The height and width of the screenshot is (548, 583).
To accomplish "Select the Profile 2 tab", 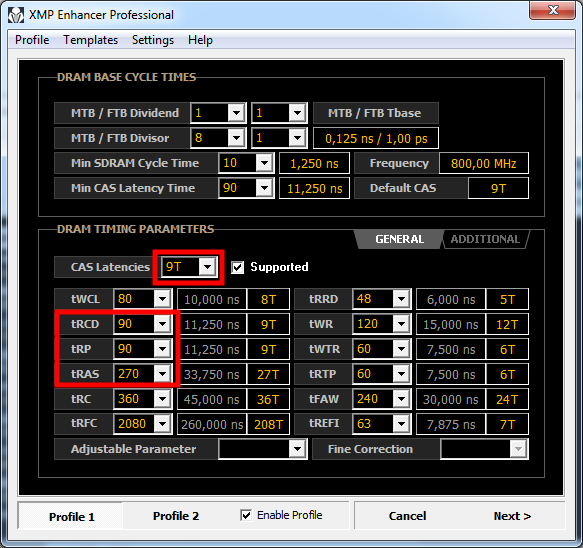I will (176, 516).
